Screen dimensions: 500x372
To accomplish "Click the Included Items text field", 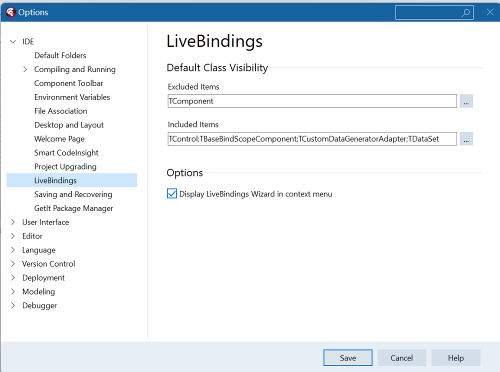I will (x=312, y=139).
